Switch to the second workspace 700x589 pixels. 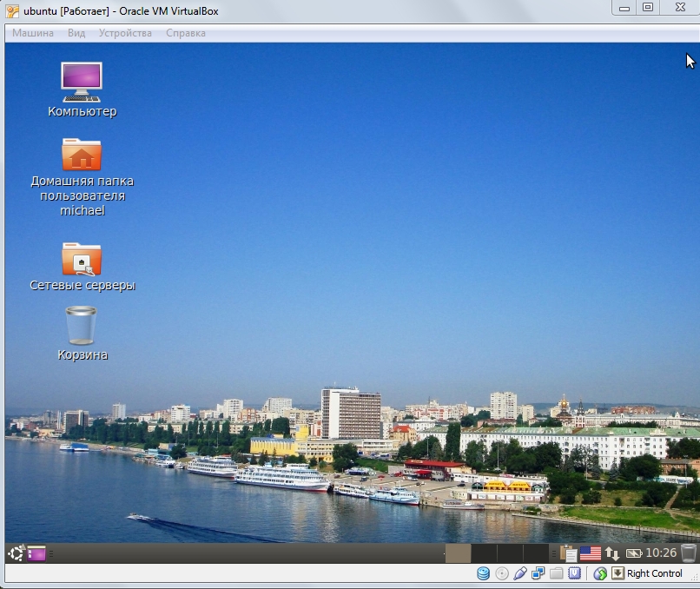point(484,553)
